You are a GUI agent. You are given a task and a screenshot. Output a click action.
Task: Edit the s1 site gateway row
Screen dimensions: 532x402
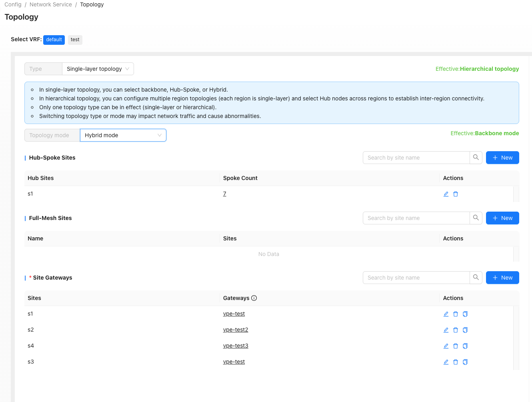click(x=446, y=314)
